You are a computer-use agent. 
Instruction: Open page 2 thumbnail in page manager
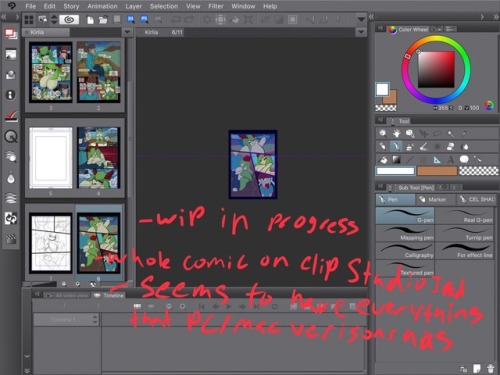pyautogui.click(x=98, y=72)
